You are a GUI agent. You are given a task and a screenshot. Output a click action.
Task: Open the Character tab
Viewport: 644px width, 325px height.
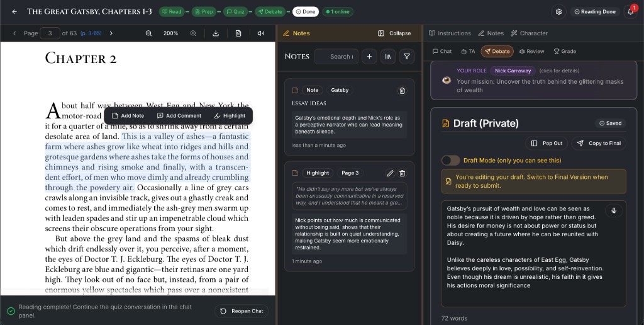(529, 33)
